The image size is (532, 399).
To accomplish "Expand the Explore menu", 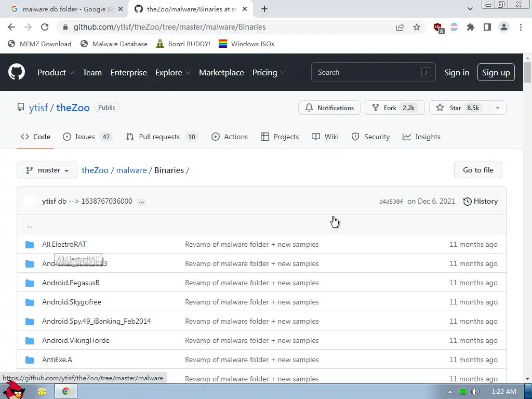I will [172, 72].
